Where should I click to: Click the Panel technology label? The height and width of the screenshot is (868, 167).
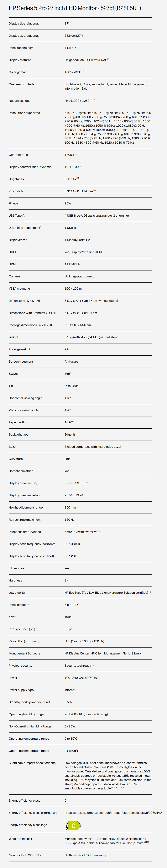tap(21, 48)
